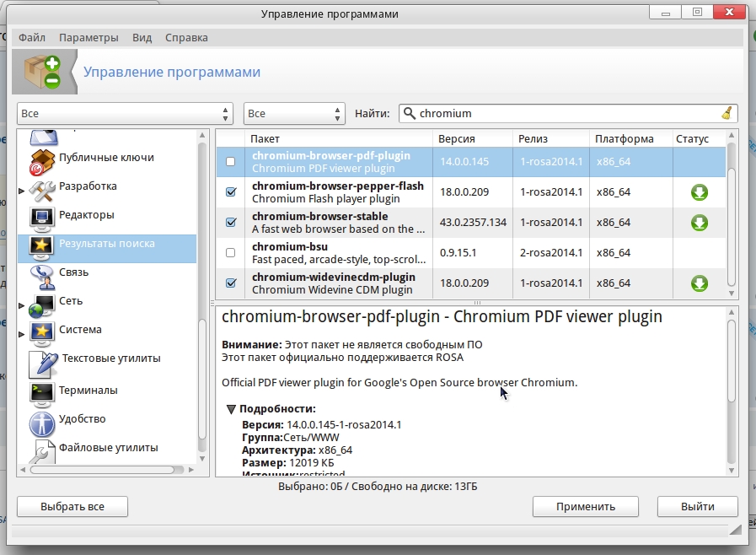Select the Система category icon
Viewport: 756px width, 555px height.
(42, 334)
